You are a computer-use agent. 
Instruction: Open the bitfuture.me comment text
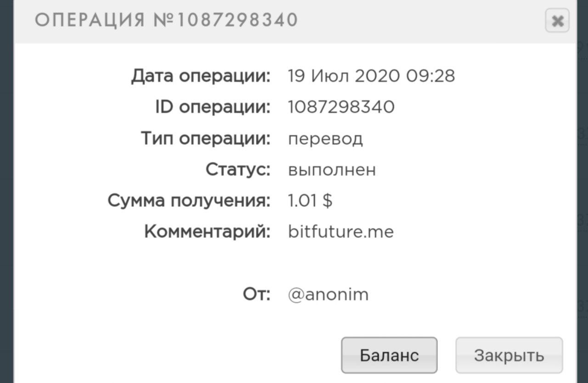coord(341,232)
